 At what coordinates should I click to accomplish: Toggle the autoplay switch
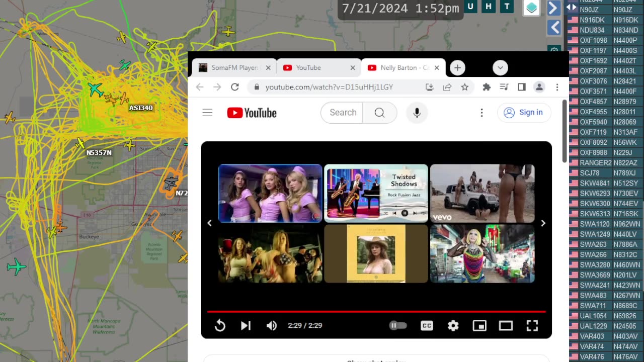397,326
